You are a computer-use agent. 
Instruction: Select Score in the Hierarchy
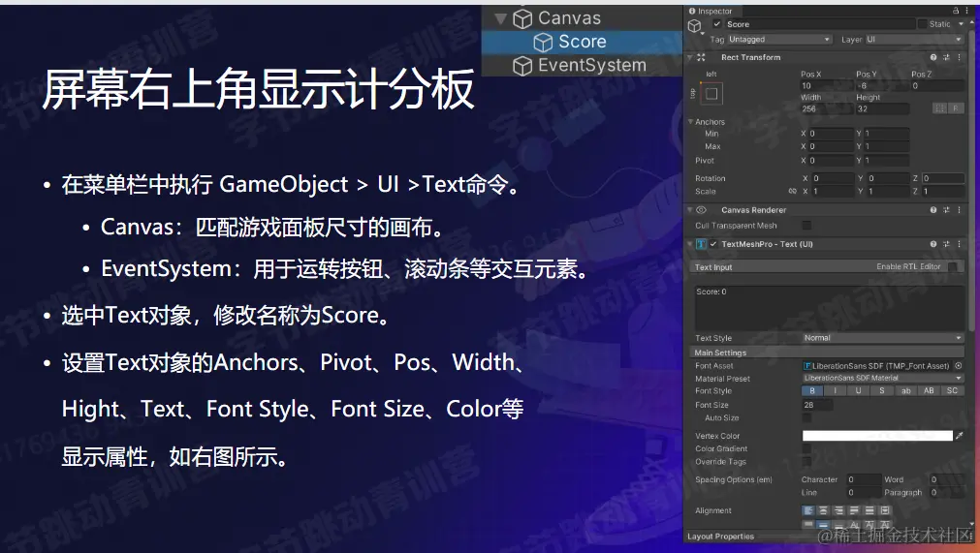582,42
